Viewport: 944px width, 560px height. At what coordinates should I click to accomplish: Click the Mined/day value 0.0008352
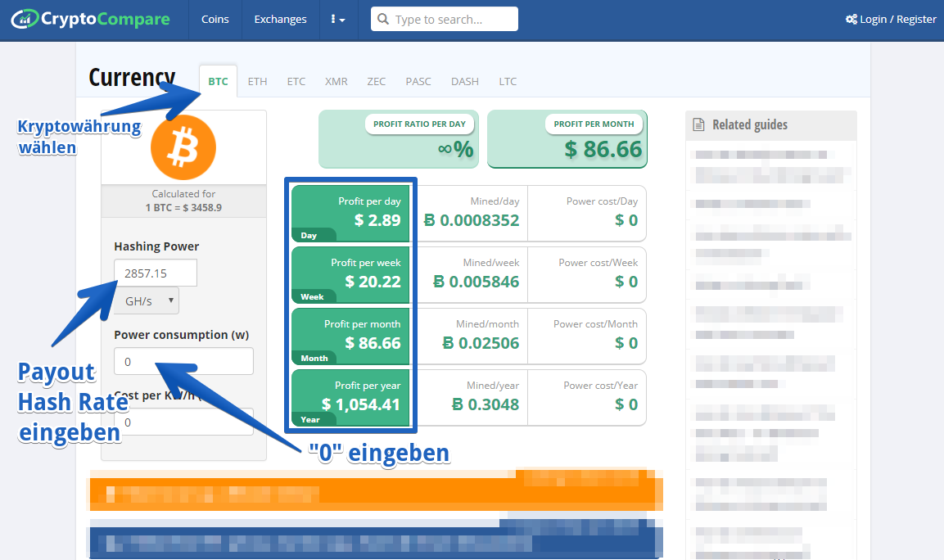pyautogui.click(x=472, y=220)
